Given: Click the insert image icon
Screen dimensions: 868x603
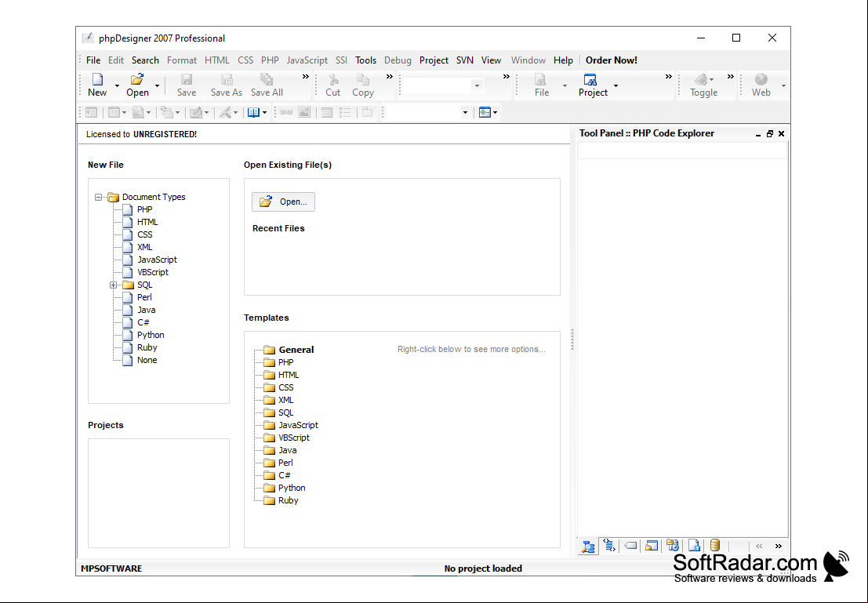Looking at the screenshot, I should [304, 112].
